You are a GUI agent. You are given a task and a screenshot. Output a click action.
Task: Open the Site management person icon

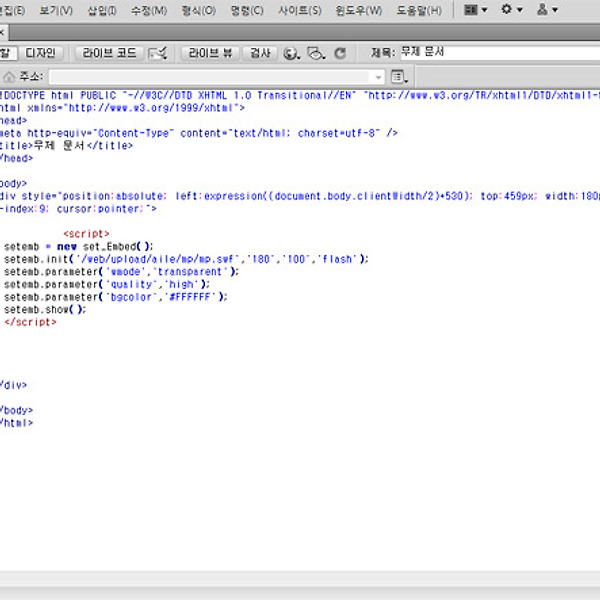(547, 10)
